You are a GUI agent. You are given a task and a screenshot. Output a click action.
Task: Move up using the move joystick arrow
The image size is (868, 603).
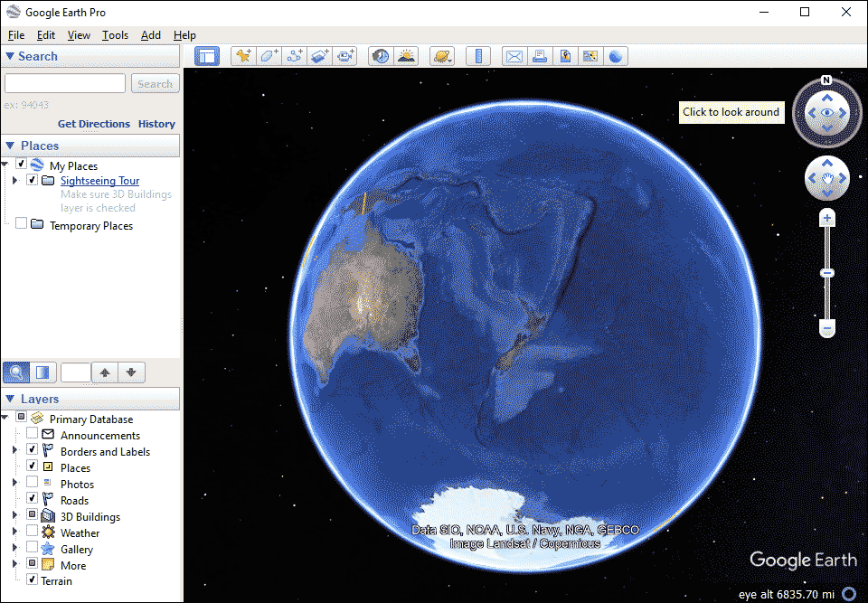(827, 163)
